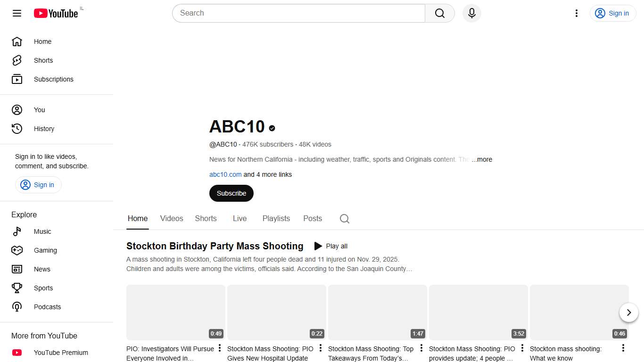Click the Subscribe button
Screen dimensions: 644x362
pos(231,193)
